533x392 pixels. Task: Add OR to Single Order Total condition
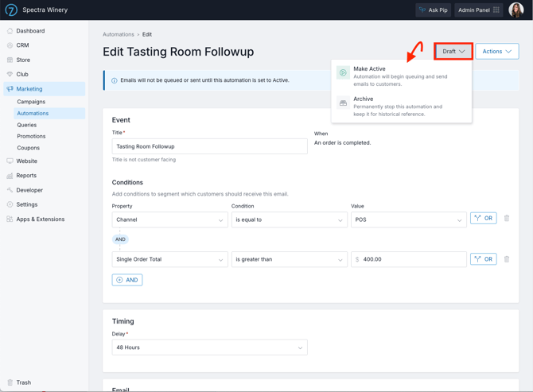coord(484,259)
